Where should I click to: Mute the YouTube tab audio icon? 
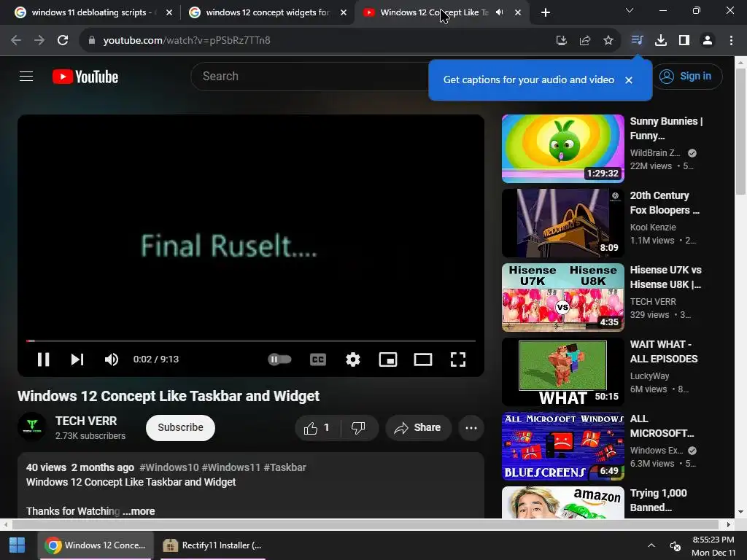(x=499, y=12)
